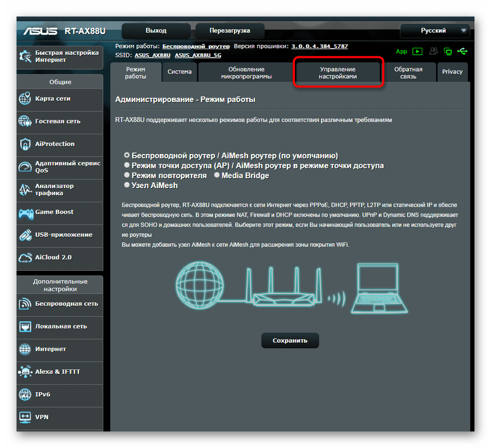Image resolution: width=491 pixels, height=448 pixels.
Task: Click the Анализатор трафика icon
Action: click(x=25, y=190)
